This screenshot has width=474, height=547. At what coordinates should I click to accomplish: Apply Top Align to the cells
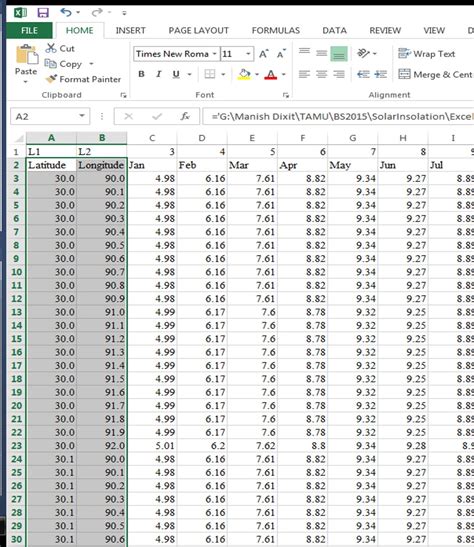[x=304, y=53]
